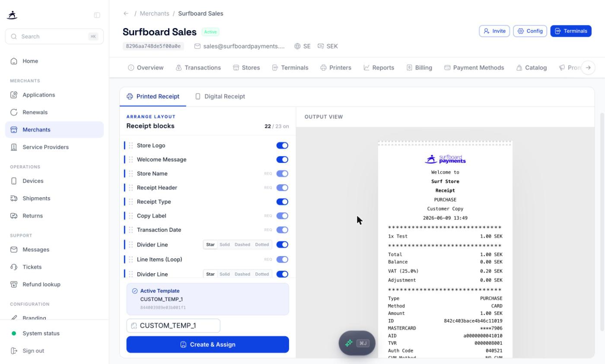
Task: Toggle the Store Name required switch
Action: [282, 174]
